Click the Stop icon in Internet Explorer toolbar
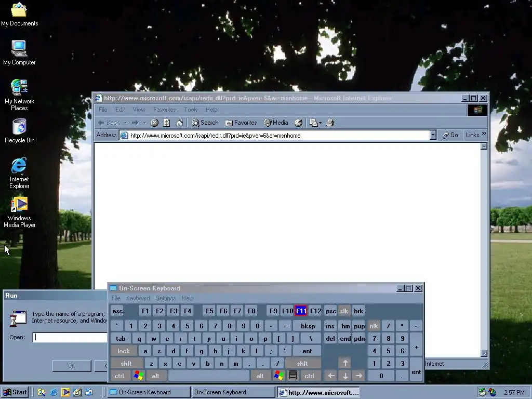 (154, 123)
